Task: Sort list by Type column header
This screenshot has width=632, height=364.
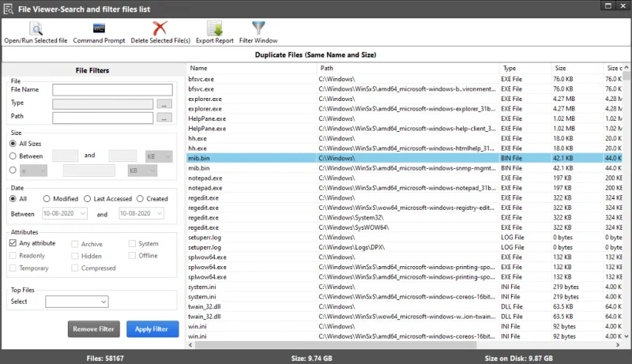Action: 525,68
